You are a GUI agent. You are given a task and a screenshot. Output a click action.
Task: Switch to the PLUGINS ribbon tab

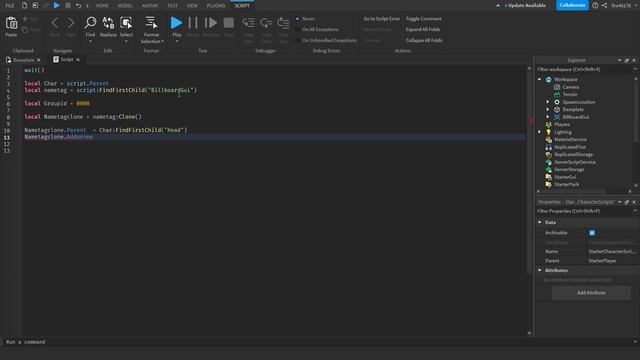pos(216,6)
